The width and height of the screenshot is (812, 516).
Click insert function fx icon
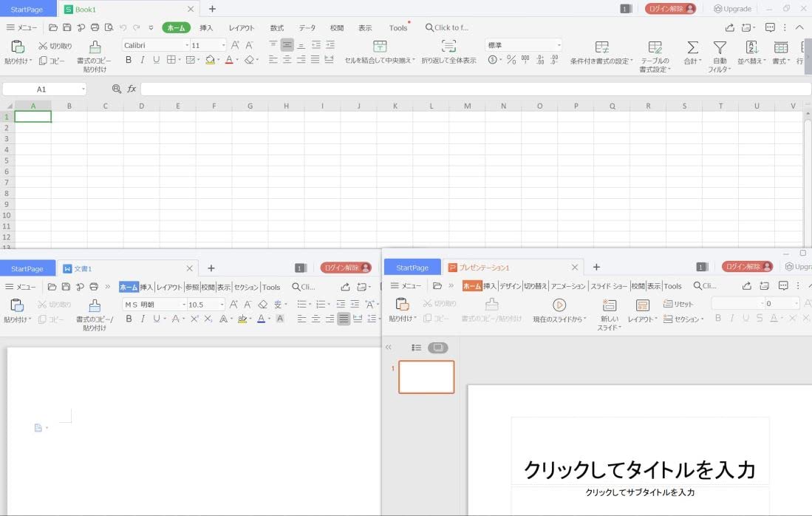[x=132, y=89]
